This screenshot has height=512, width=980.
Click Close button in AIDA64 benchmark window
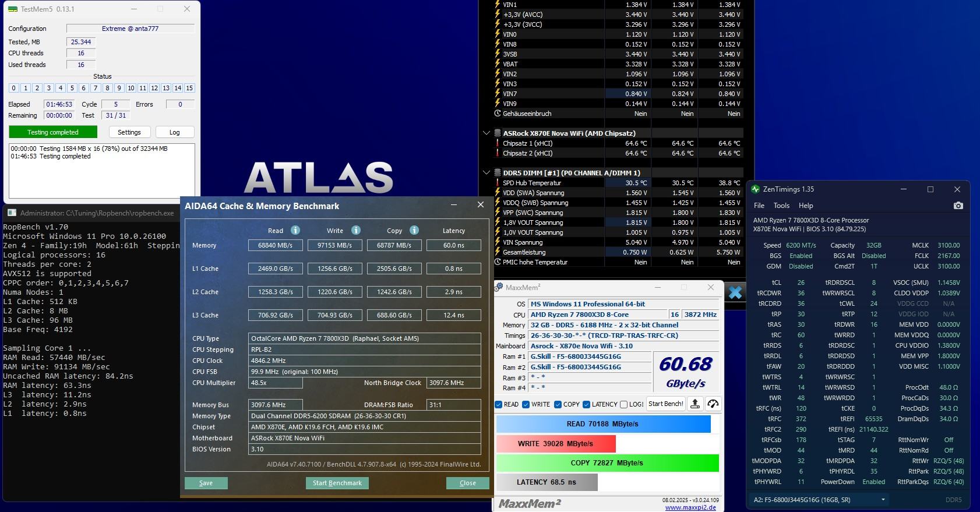(x=468, y=483)
